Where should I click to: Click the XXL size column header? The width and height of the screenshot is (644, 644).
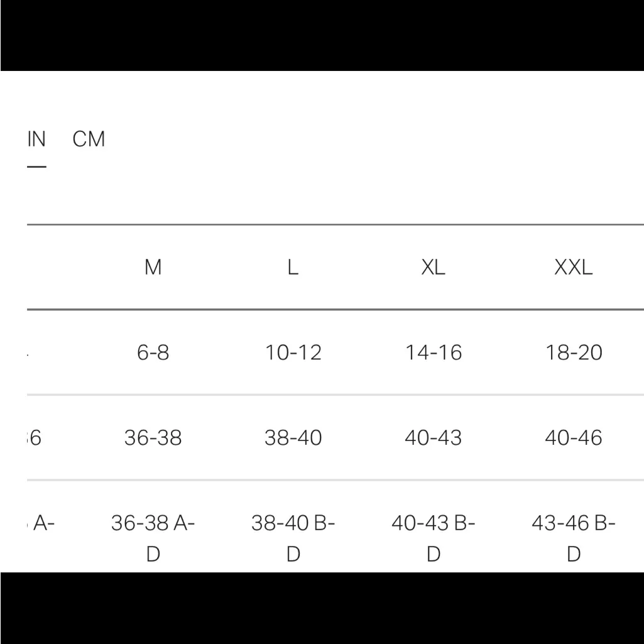click(x=573, y=268)
